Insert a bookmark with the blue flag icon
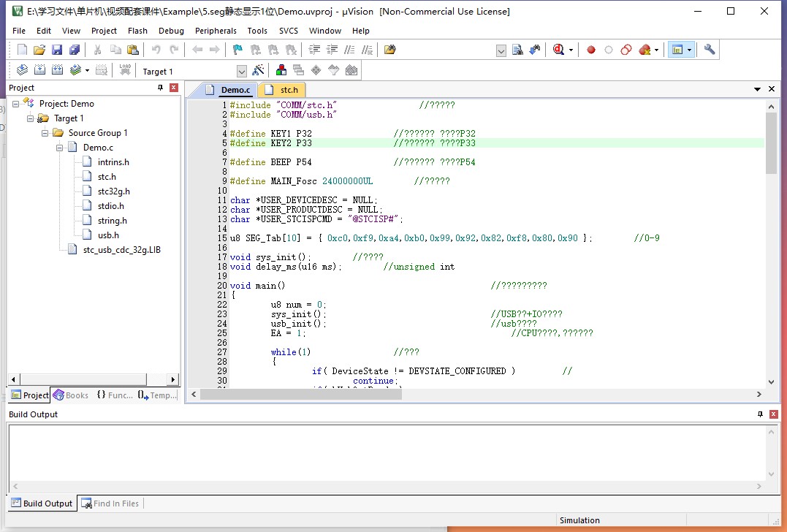This screenshot has width=787, height=532. pos(238,50)
